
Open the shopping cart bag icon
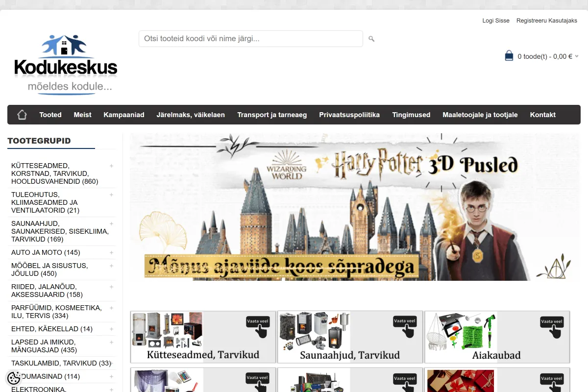tap(509, 55)
